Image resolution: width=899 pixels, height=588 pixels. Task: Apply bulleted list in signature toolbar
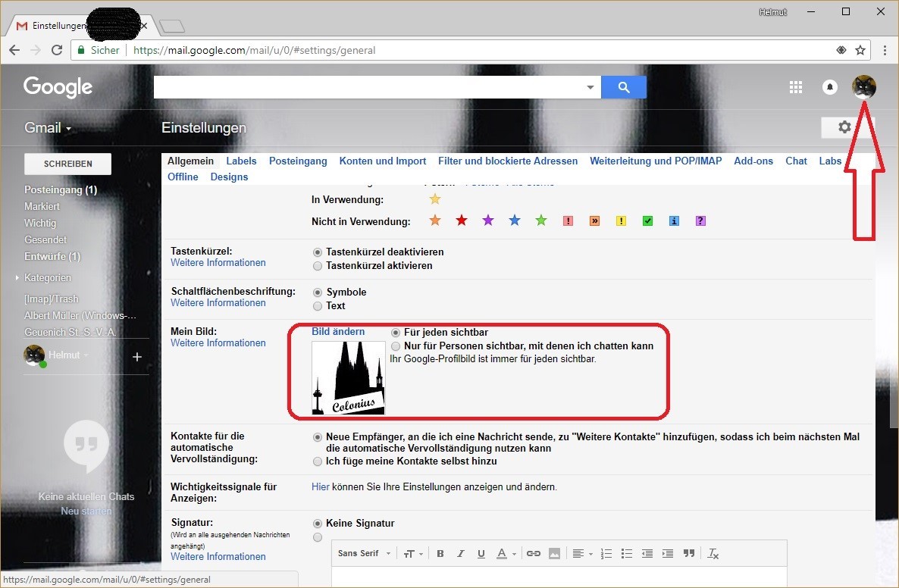(627, 554)
